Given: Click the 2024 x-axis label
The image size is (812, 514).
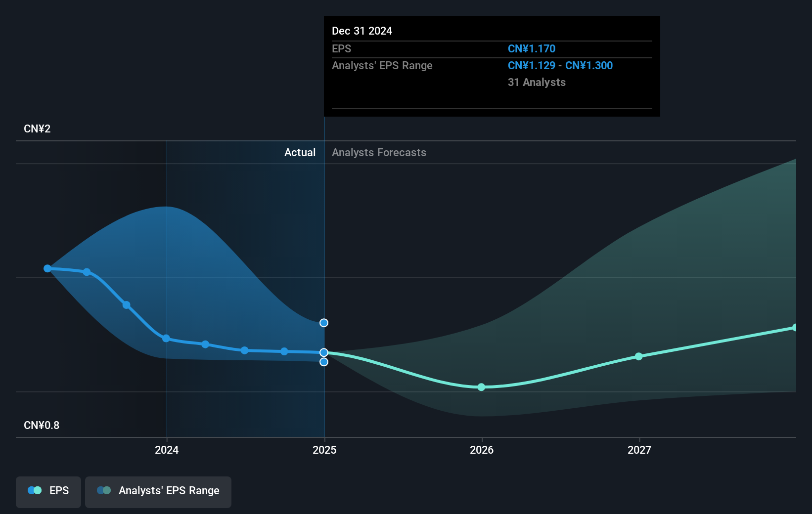Looking at the screenshot, I should 167,450.
